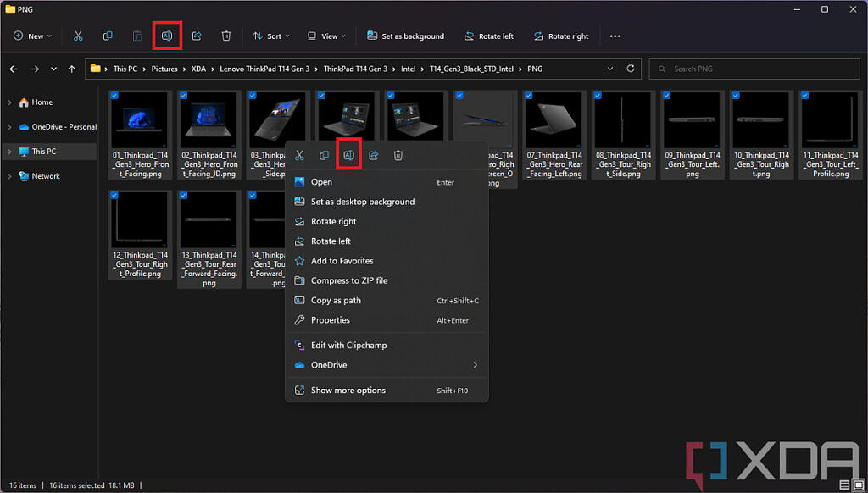Viewport: 868px width, 493px height.
Task: Refresh the folder with the refresh icon
Action: point(630,69)
